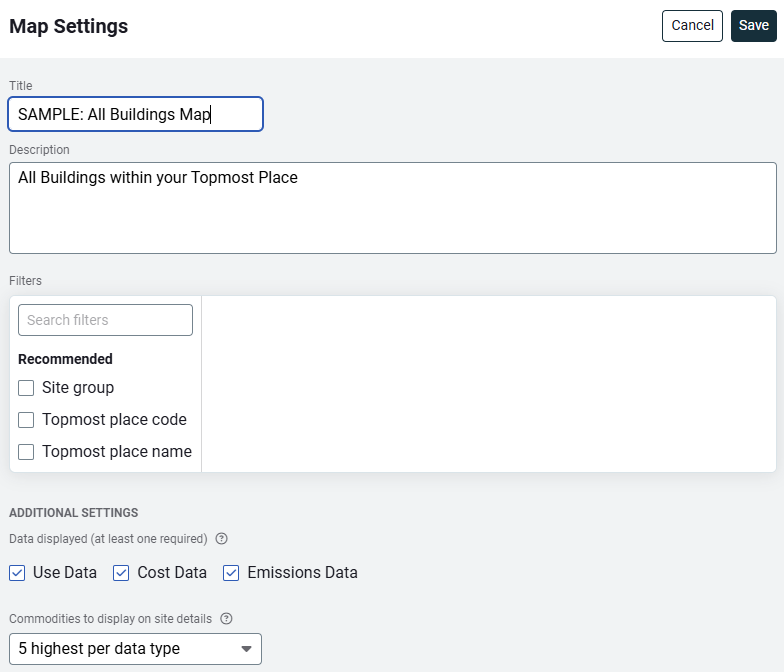
Task: Click the Description field label
Action: [x=39, y=150]
